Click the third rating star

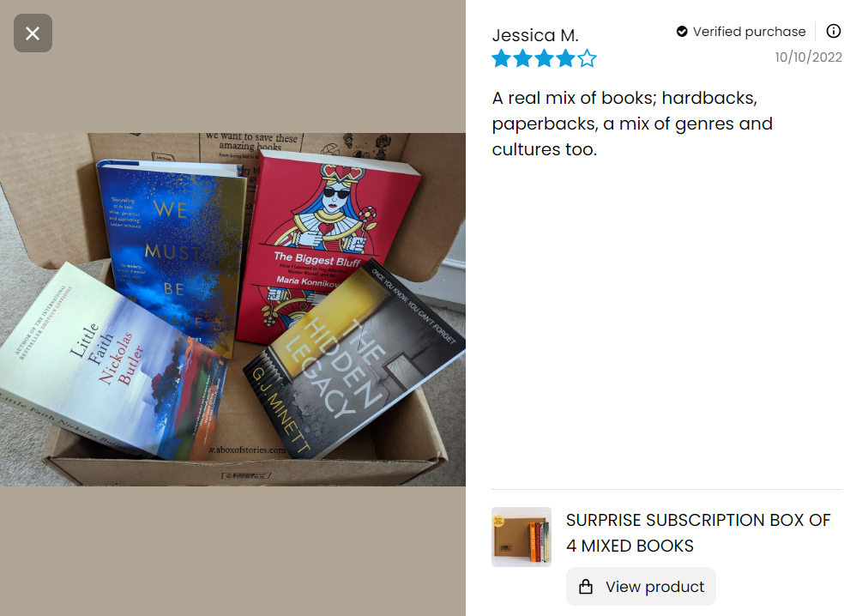pyautogui.click(x=545, y=57)
